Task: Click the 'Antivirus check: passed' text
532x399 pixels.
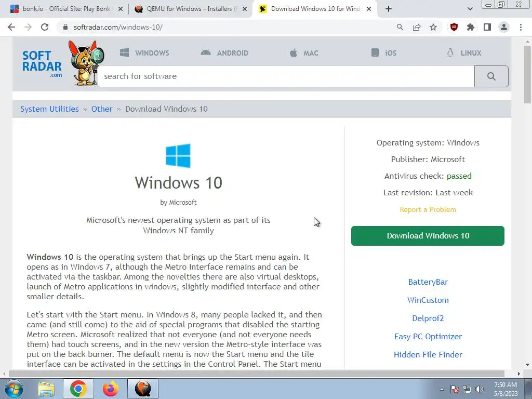Action: (x=428, y=176)
